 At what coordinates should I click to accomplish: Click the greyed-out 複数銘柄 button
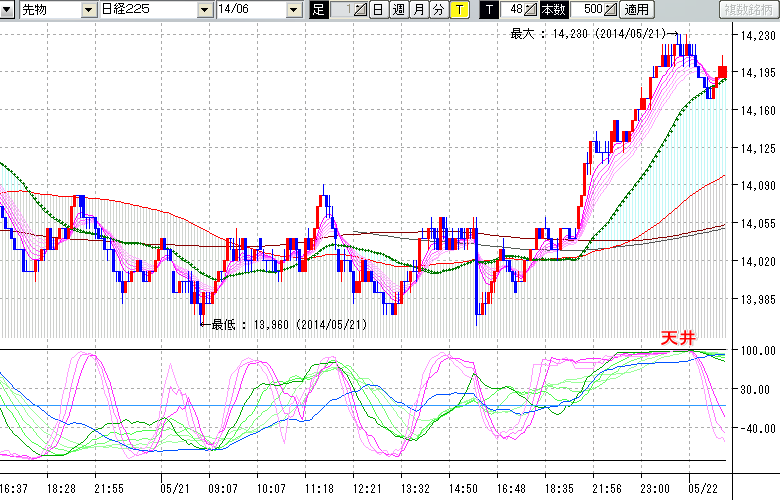[x=747, y=10]
